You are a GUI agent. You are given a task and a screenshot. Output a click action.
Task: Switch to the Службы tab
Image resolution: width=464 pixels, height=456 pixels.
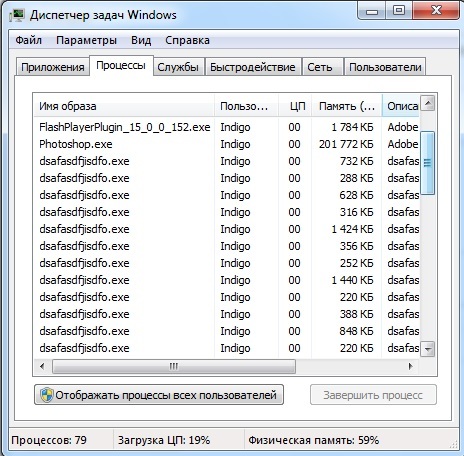178,67
